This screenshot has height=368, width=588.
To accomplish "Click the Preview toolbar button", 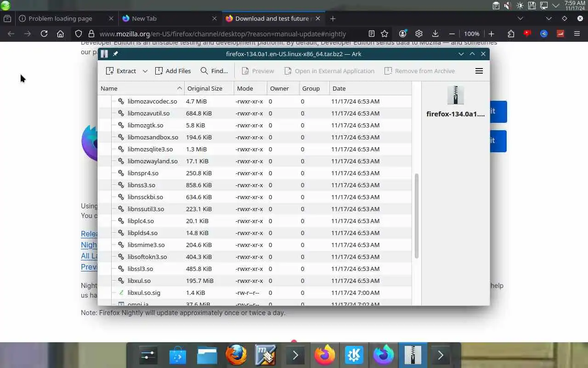I will (258, 71).
